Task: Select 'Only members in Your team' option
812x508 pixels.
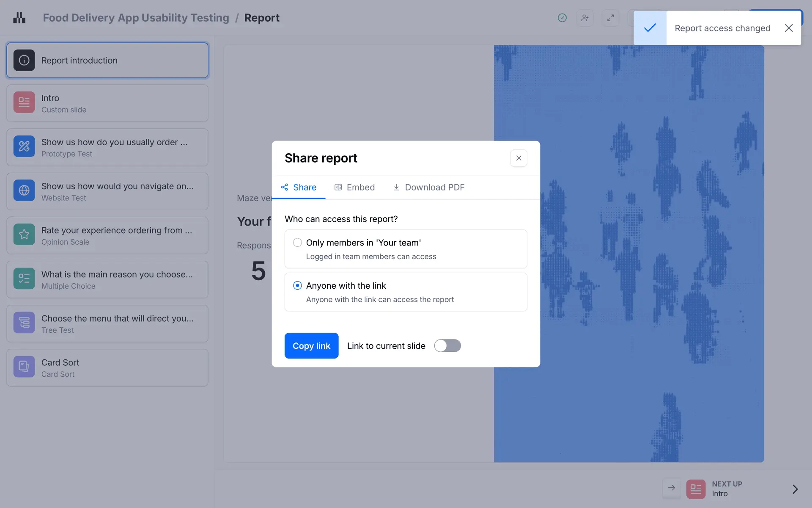Action: (297, 243)
